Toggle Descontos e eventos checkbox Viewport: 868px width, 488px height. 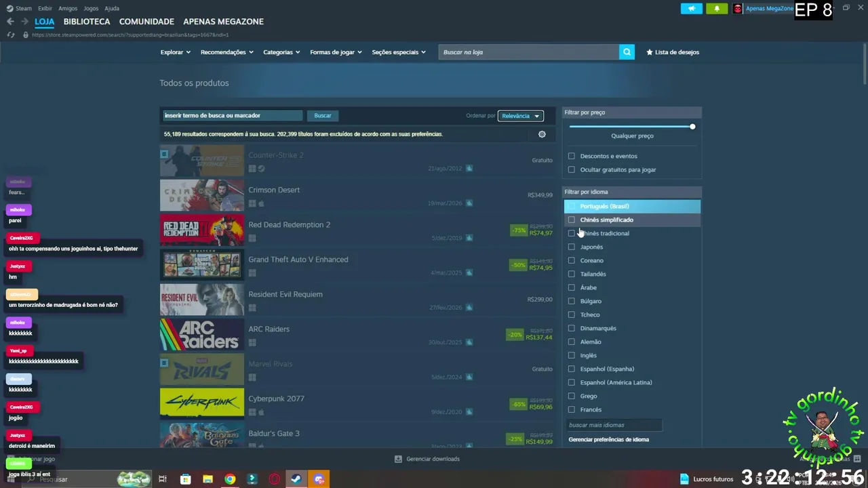coord(572,156)
